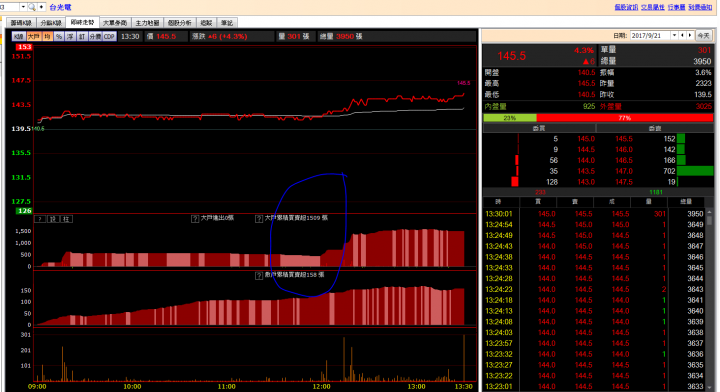The width and height of the screenshot is (720, 392).
Task: Click help icon next to 大戶進出0張
Action: pos(195,218)
